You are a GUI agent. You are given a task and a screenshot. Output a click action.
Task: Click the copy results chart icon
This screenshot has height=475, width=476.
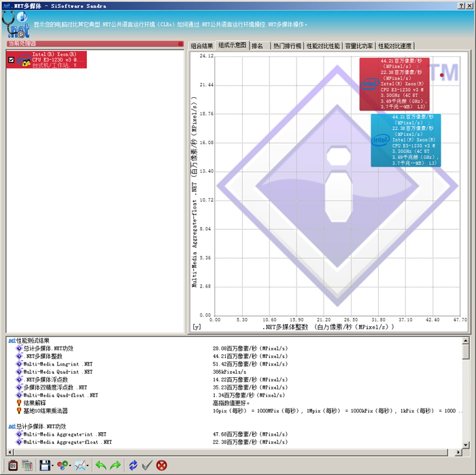27,465
